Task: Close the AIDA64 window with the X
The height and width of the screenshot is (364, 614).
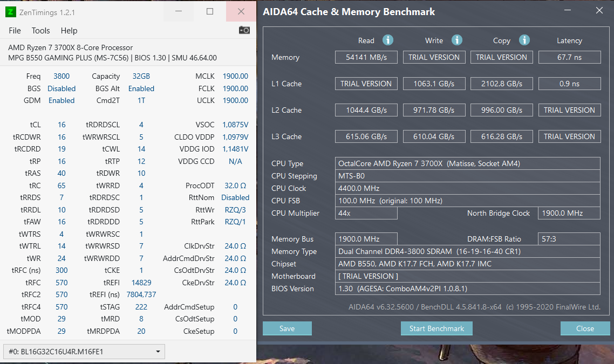Action: [x=599, y=10]
